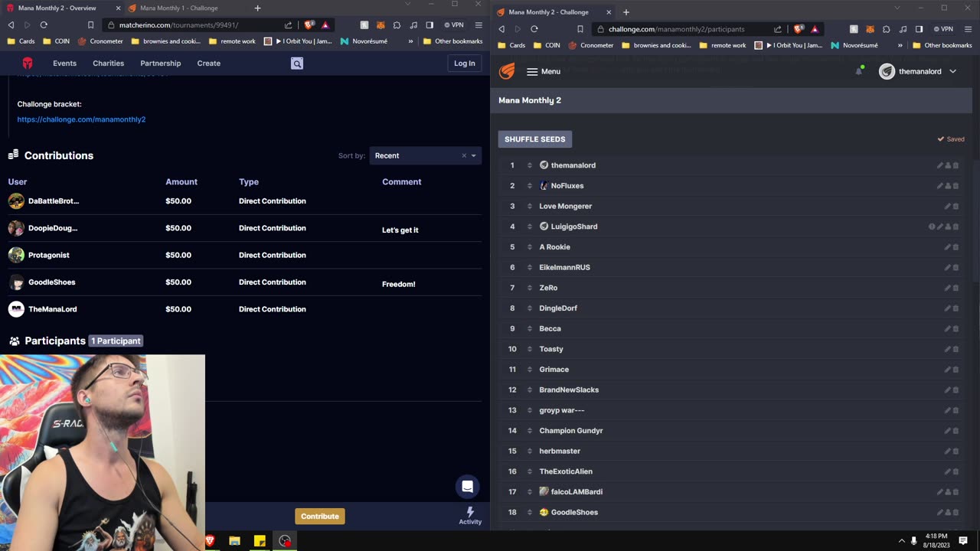The width and height of the screenshot is (980, 551).
Task: Clear the Recent sort selection
Action: click(463, 155)
